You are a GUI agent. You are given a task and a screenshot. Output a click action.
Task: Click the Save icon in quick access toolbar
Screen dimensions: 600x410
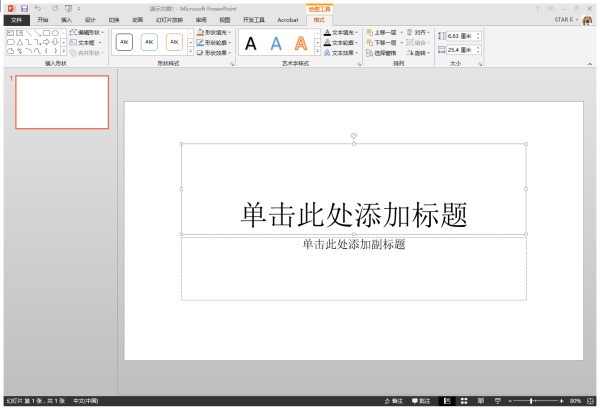point(24,8)
